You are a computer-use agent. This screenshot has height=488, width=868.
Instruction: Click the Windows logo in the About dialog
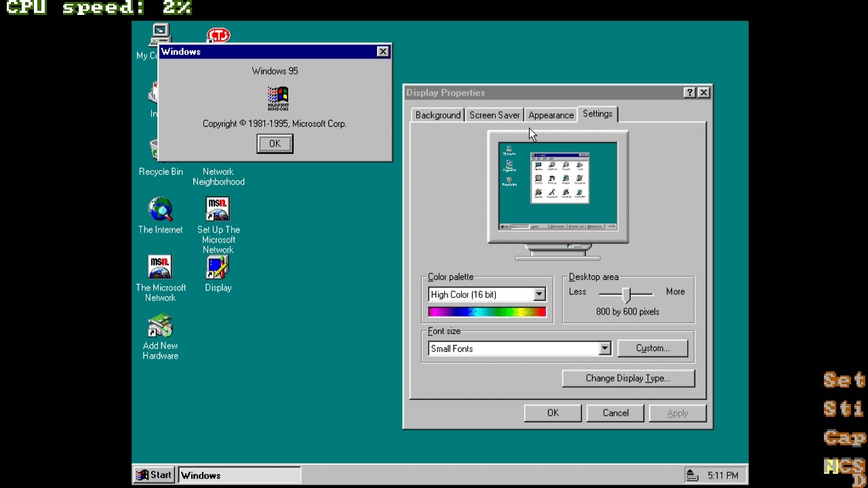click(x=278, y=98)
